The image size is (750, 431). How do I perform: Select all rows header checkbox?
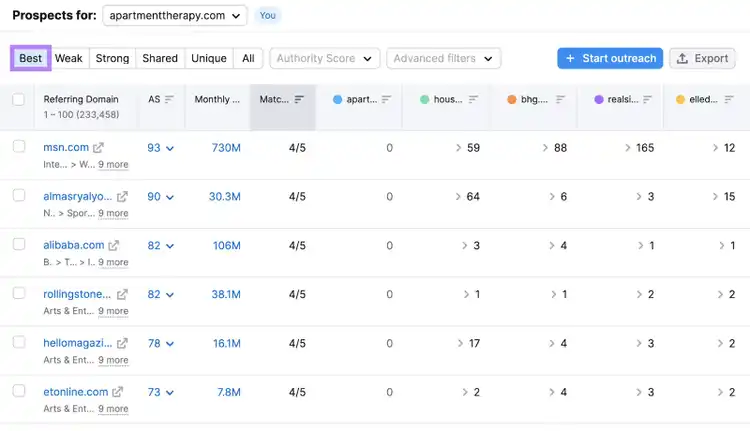pos(18,99)
